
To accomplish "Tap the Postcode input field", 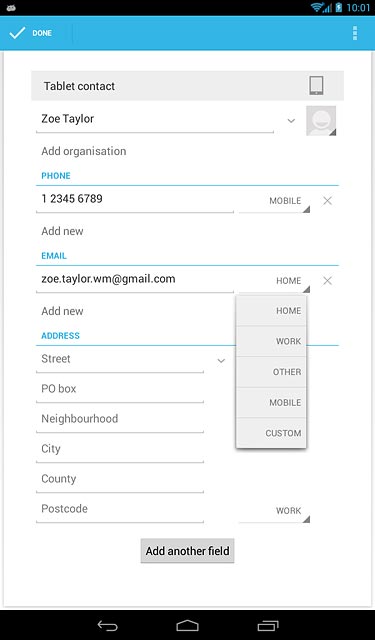I will point(120,510).
